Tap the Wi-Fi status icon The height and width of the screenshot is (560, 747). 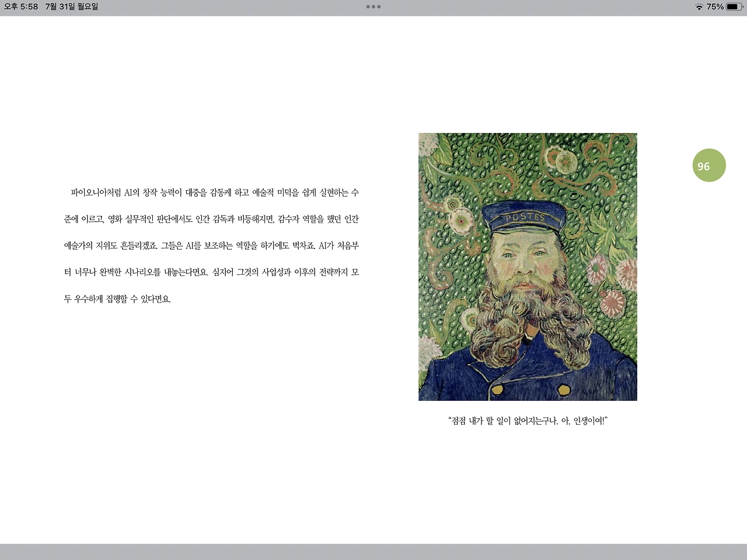click(x=699, y=7)
